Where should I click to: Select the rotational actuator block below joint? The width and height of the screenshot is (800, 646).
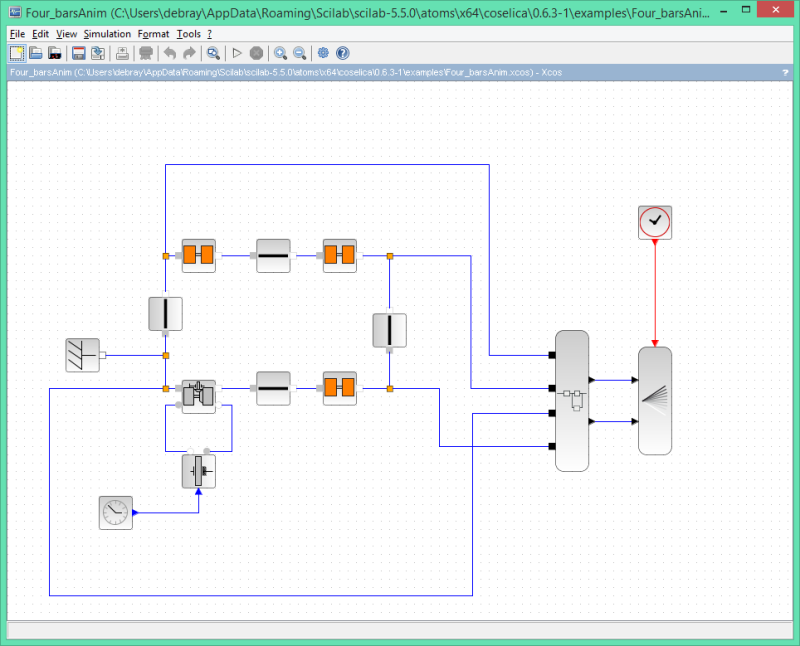[198, 471]
